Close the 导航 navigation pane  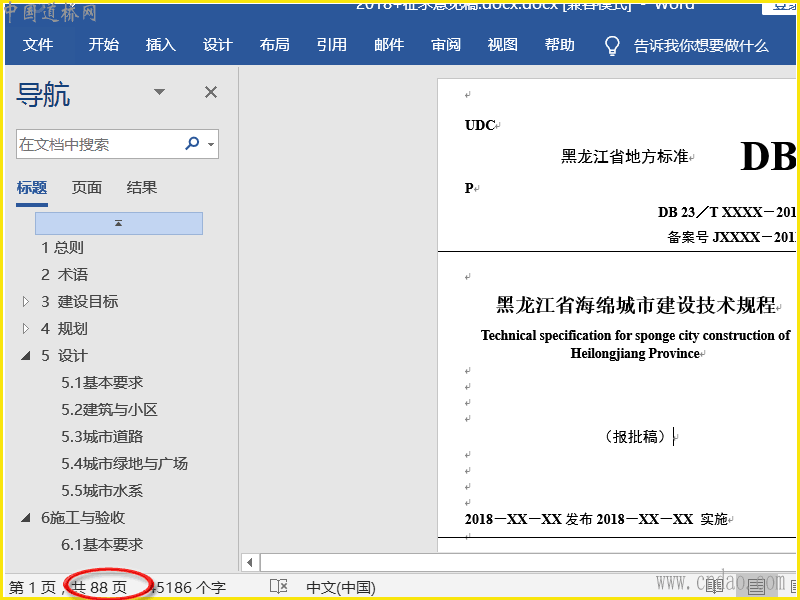click(211, 92)
